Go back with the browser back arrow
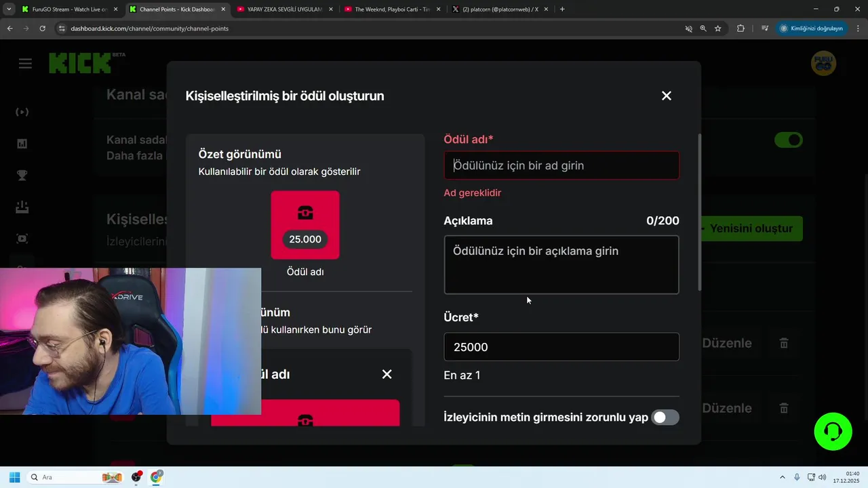Image resolution: width=868 pixels, height=488 pixels. coord(9,28)
